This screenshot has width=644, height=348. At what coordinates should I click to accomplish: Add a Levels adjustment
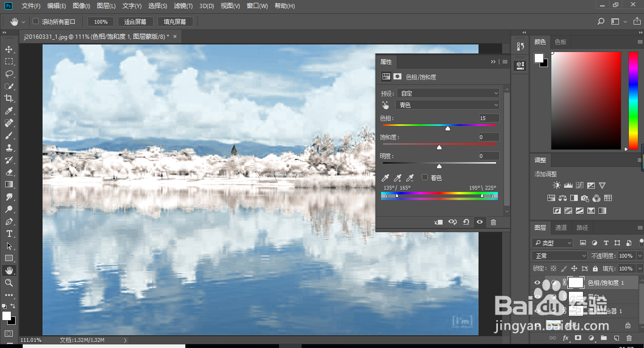[x=568, y=185]
